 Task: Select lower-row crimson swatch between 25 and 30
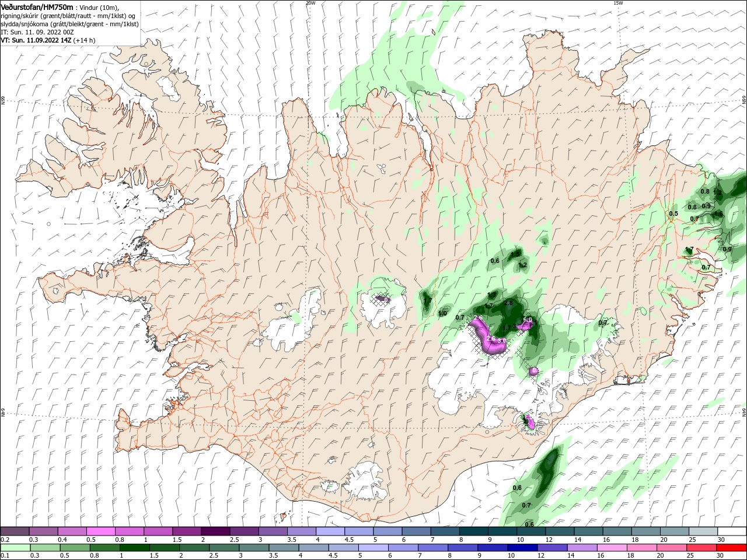pyautogui.click(x=701, y=548)
